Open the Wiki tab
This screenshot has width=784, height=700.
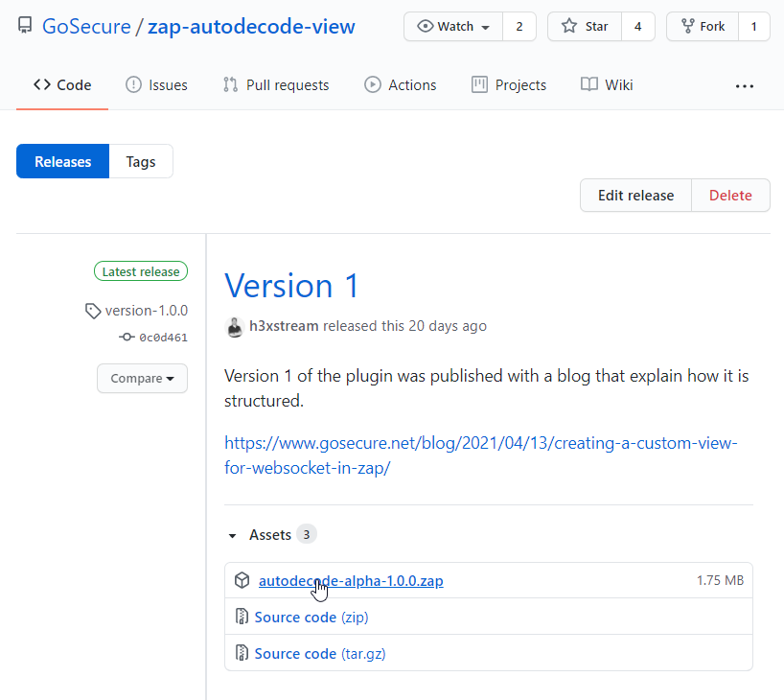607,85
